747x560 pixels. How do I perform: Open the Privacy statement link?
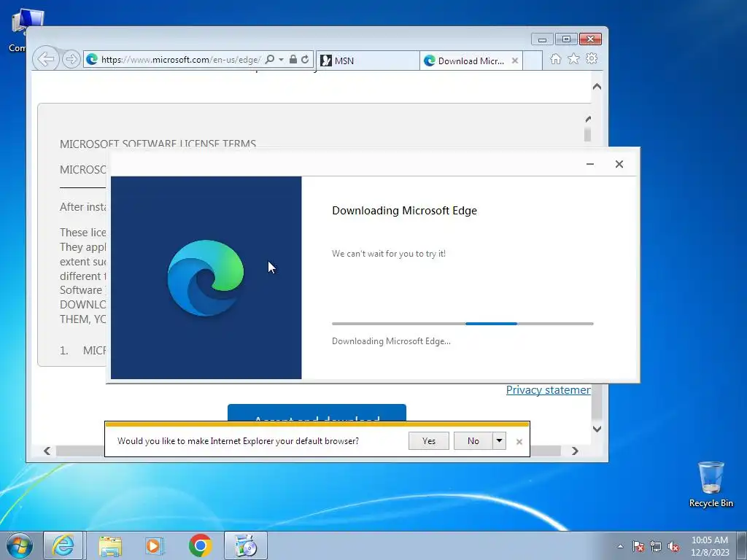[x=548, y=390]
